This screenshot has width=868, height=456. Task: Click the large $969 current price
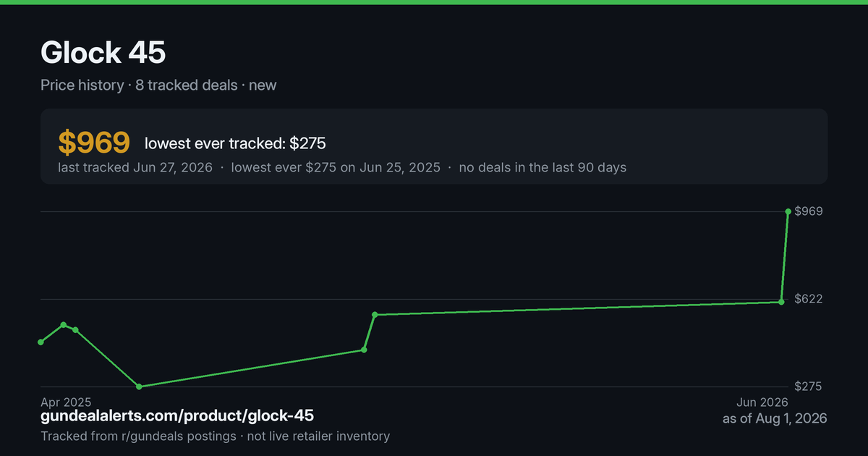pos(94,143)
